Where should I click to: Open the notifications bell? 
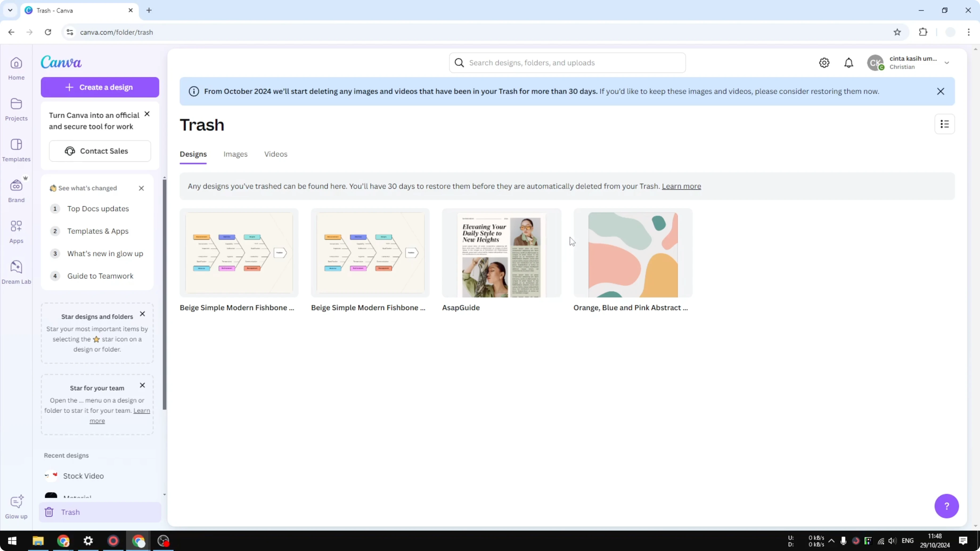(849, 62)
